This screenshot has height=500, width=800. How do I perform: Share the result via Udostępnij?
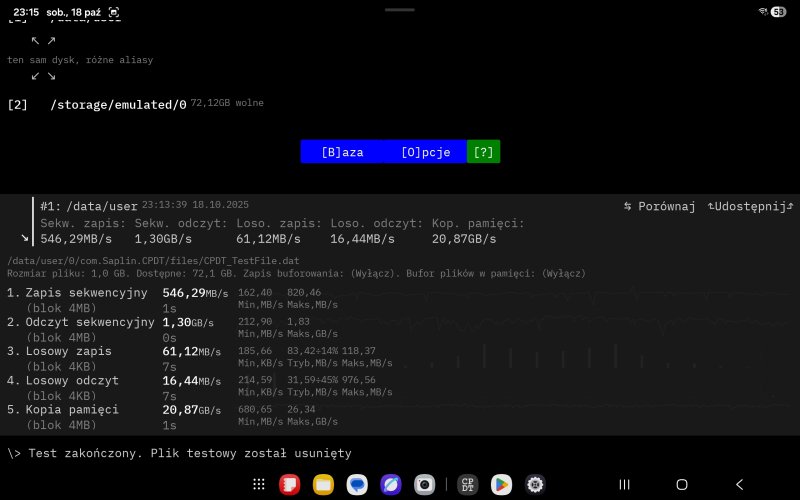point(750,206)
